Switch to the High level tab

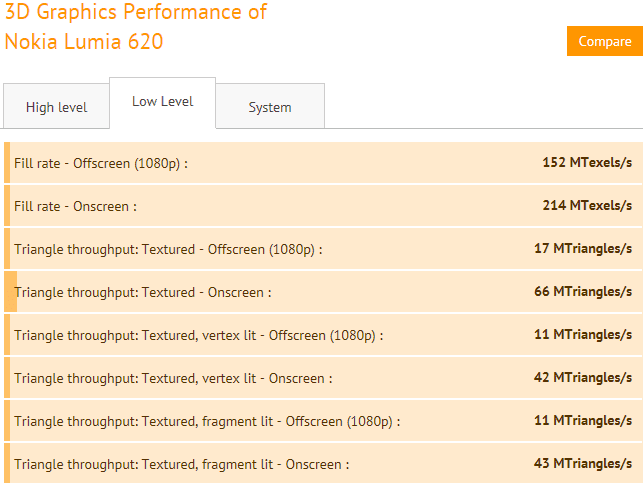click(x=57, y=107)
